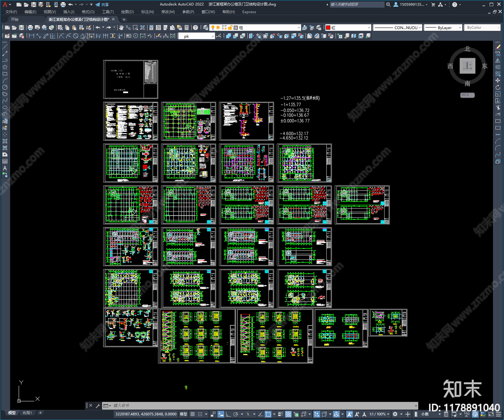Click the WCS button under ViewCube
The image size is (504, 420).
pyautogui.click(x=467, y=95)
